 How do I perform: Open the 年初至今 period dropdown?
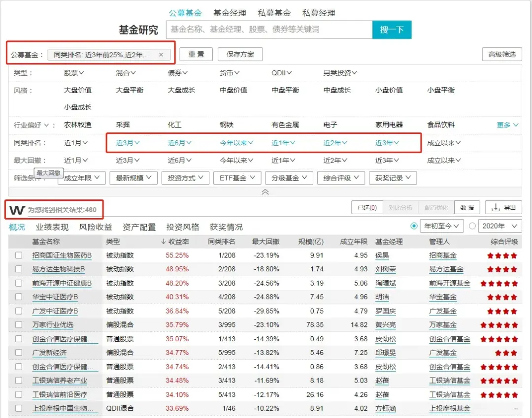click(442, 226)
